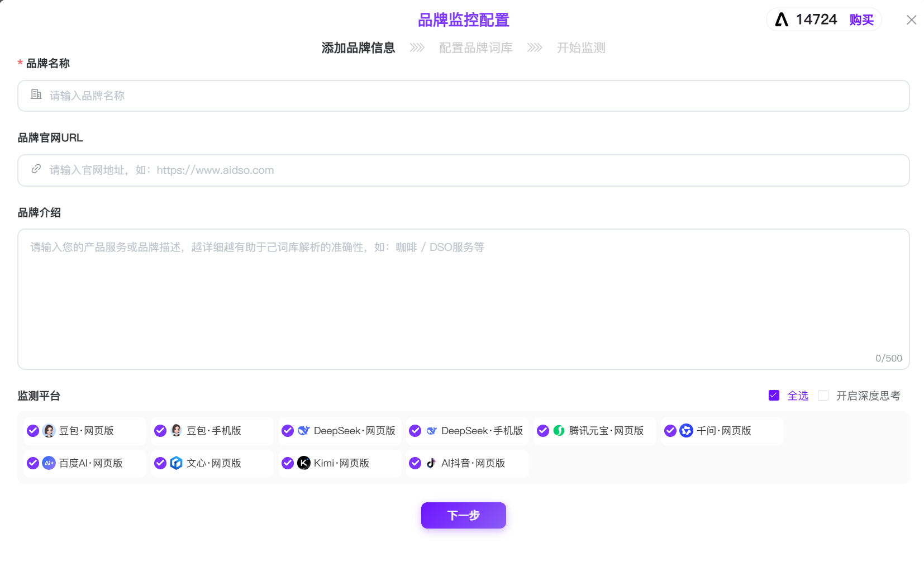Click the DeepSeek web version whale icon
The image size is (924, 571).
coord(303,431)
